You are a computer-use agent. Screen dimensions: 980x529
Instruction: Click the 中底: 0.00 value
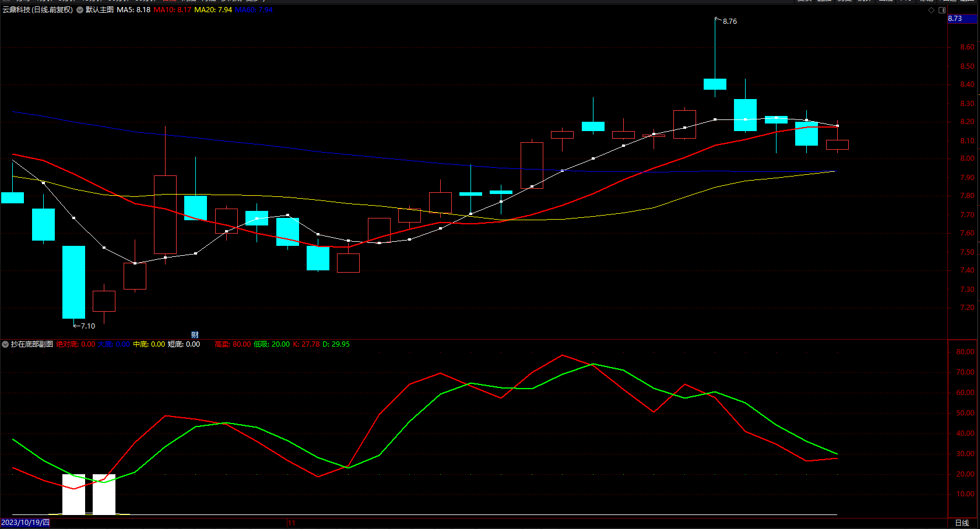[x=149, y=344]
